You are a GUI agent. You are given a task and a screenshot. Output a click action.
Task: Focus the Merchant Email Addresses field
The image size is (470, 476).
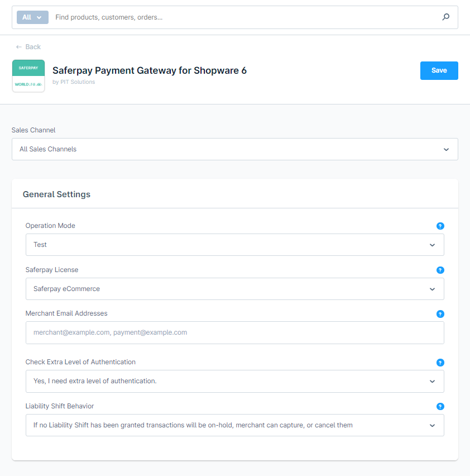[x=234, y=332]
